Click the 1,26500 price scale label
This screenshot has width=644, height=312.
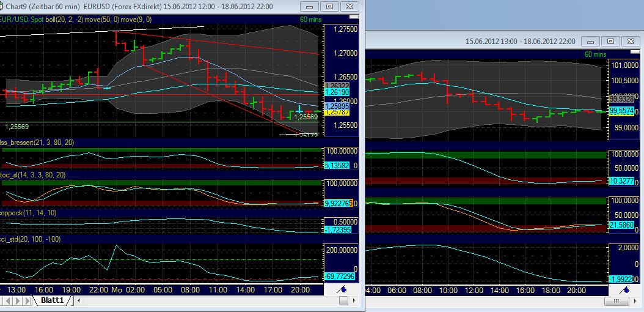pyautogui.click(x=345, y=77)
